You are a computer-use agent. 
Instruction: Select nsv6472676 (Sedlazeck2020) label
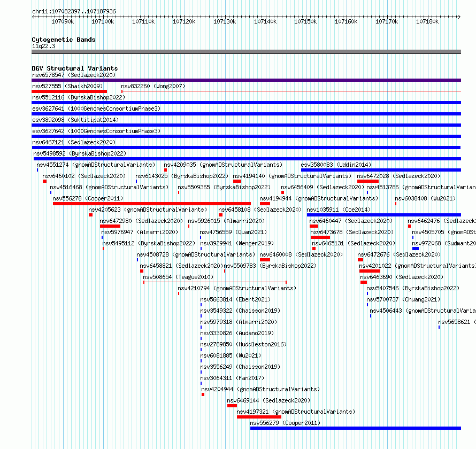[x=399, y=254]
